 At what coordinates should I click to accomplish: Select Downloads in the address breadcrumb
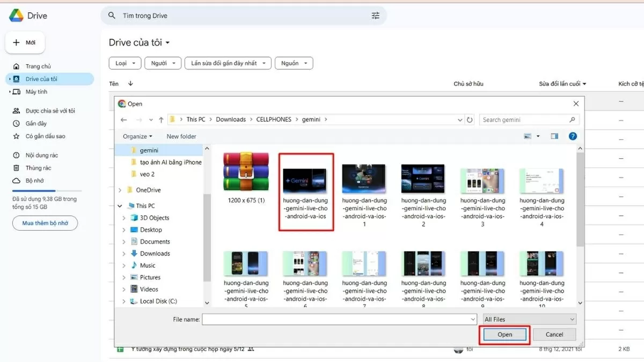pyautogui.click(x=231, y=119)
